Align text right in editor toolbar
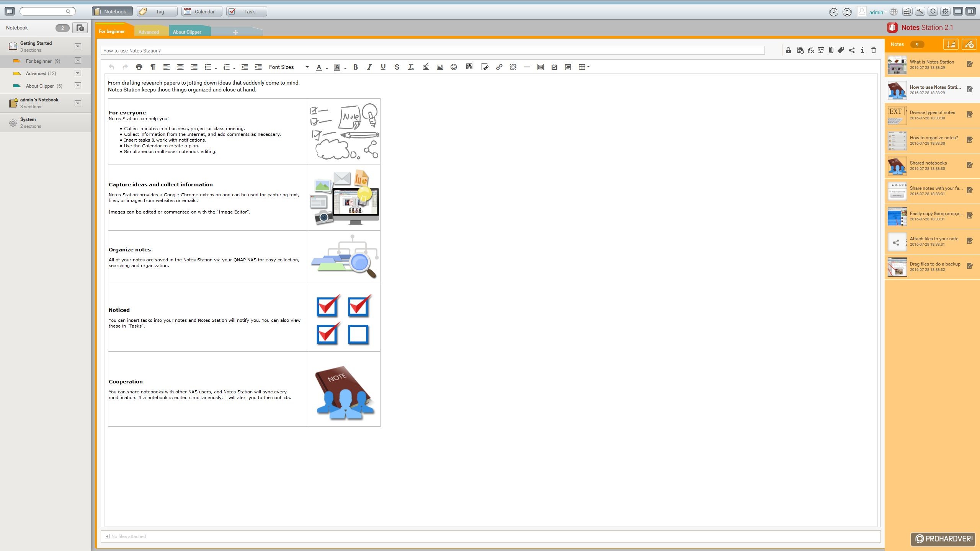The height and width of the screenshot is (551, 980). (x=194, y=67)
